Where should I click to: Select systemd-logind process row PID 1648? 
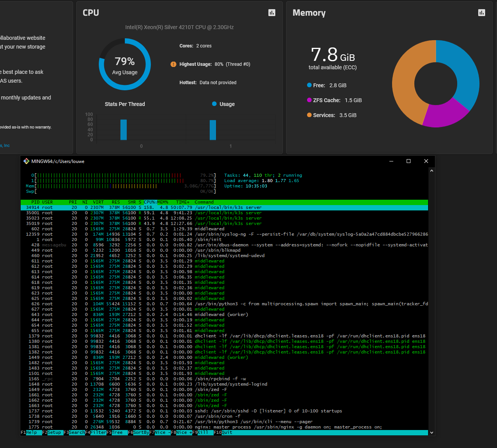pos(224,384)
